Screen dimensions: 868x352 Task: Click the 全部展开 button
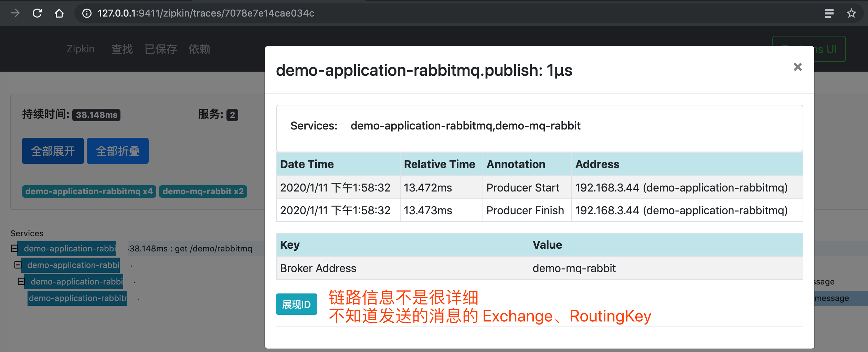pyautogui.click(x=53, y=151)
